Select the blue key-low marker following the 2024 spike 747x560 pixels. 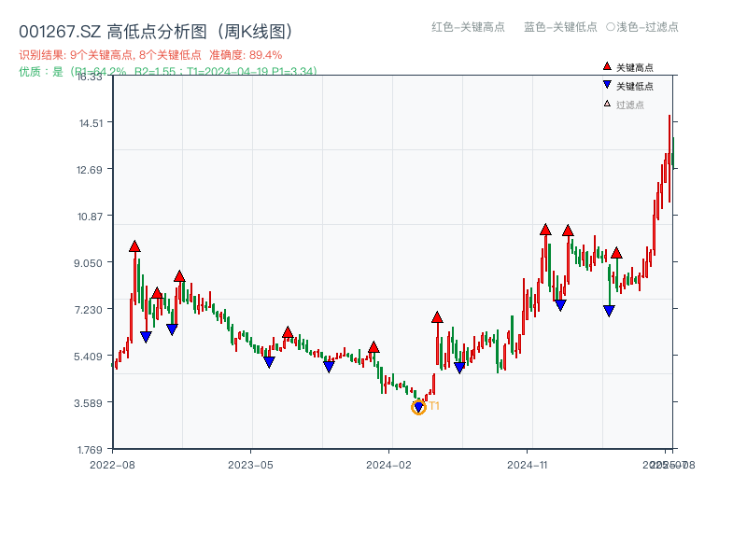tap(459, 368)
